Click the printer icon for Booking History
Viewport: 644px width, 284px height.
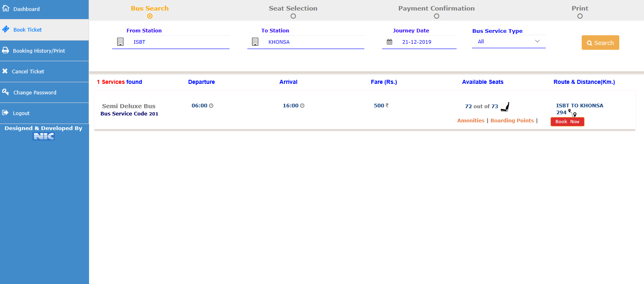coord(5,50)
